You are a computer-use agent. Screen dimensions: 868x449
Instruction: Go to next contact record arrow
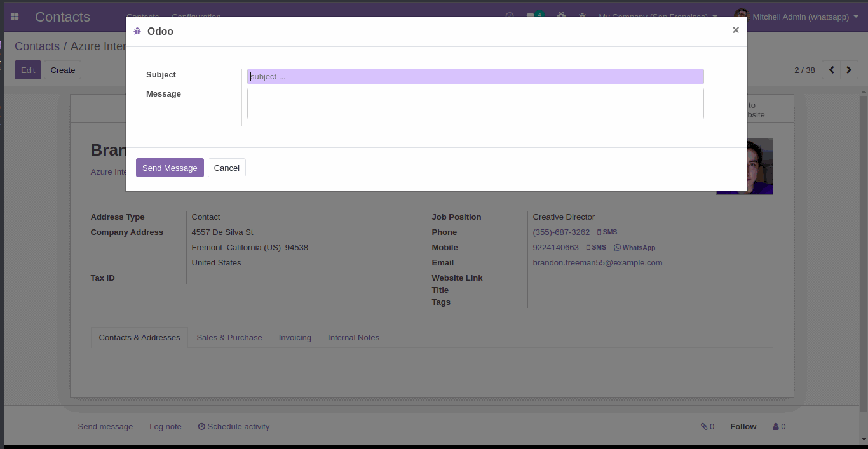click(849, 70)
